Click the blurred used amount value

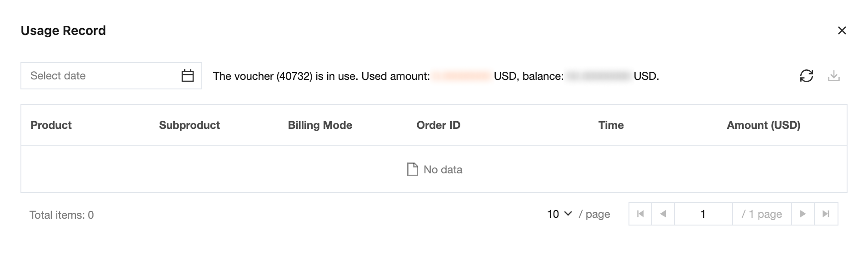tap(461, 76)
